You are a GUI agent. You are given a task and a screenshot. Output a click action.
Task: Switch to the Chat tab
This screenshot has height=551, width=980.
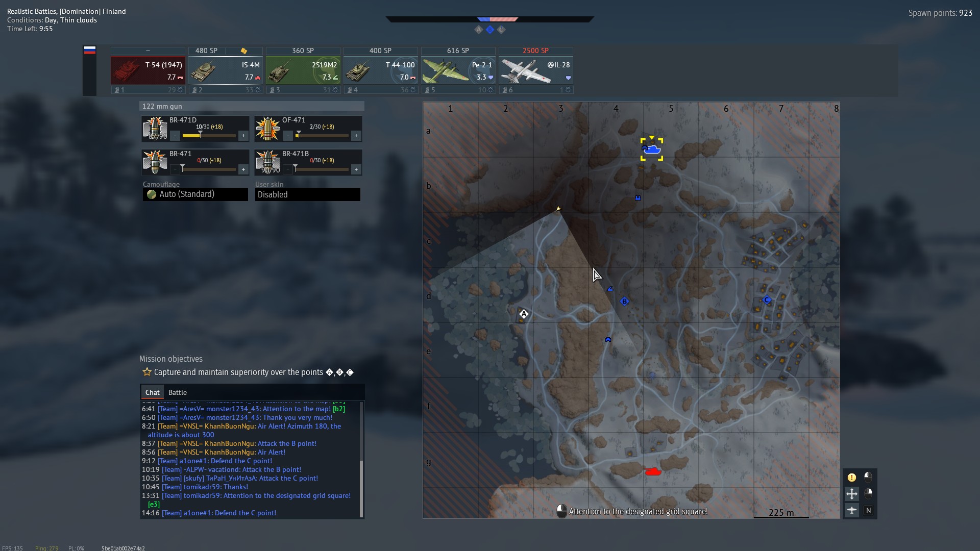152,392
